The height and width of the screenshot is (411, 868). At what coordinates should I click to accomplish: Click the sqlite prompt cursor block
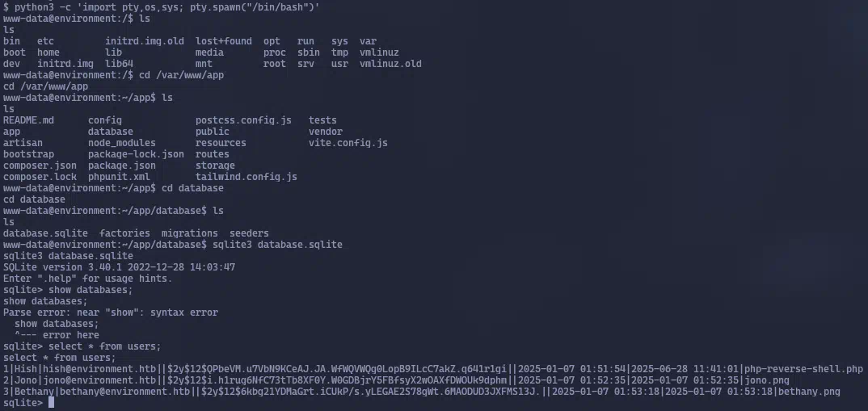pos(52,403)
